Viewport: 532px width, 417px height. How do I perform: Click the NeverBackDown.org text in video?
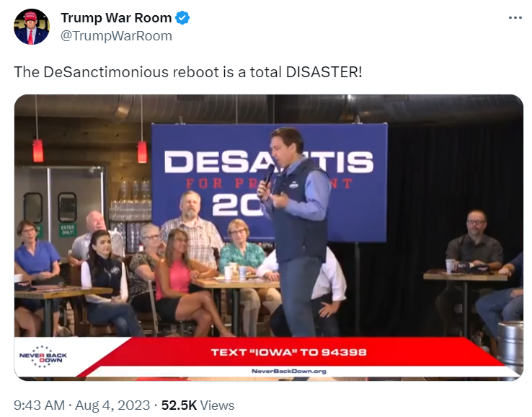pos(289,371)
